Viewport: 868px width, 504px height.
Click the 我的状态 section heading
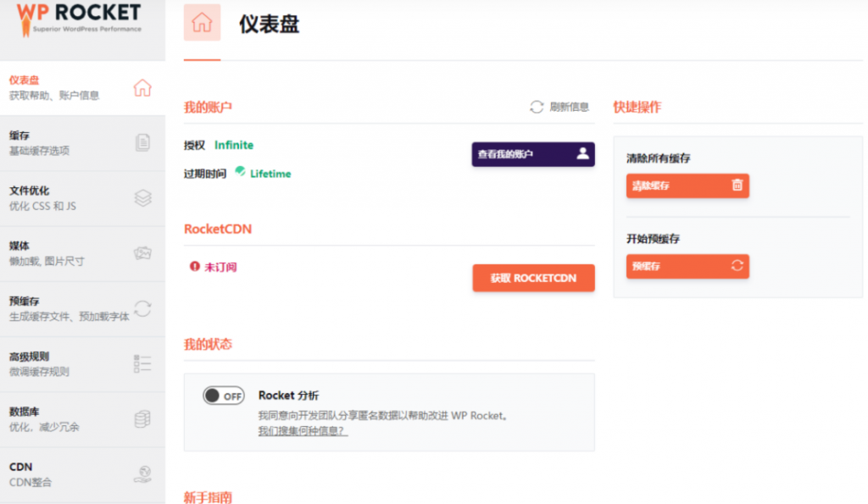coord(208,344)
